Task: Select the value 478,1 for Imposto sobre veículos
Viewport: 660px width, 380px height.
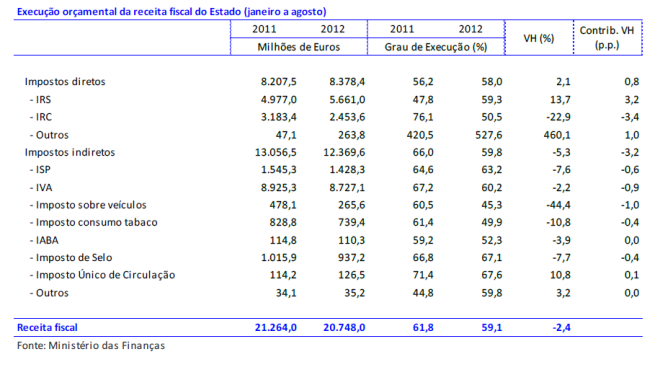Action: point(283,205)
